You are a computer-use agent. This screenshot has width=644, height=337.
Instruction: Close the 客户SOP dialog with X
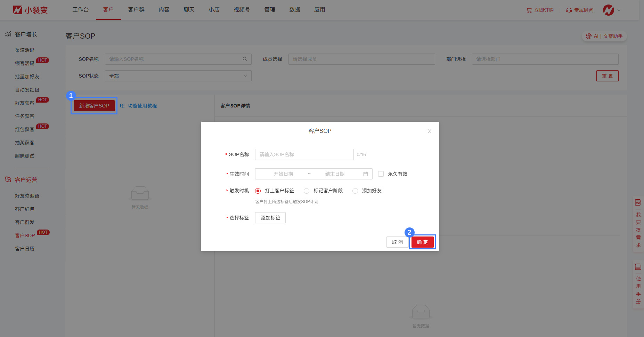[x=429, y=131]
